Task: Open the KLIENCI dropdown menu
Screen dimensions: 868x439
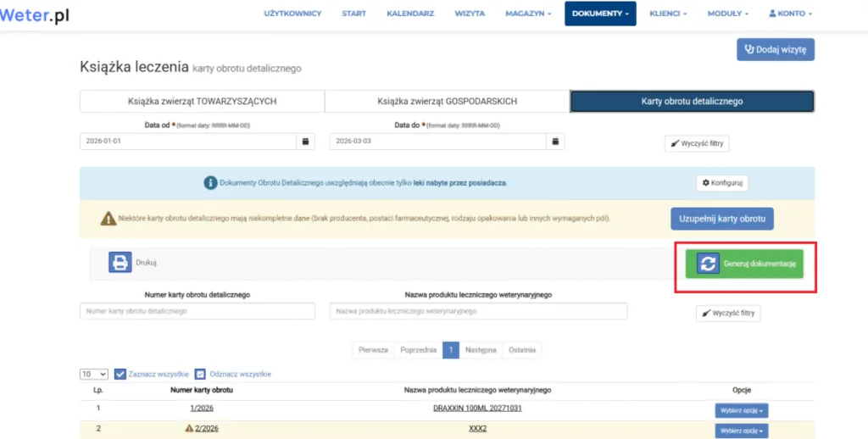Action: point(668,14)
